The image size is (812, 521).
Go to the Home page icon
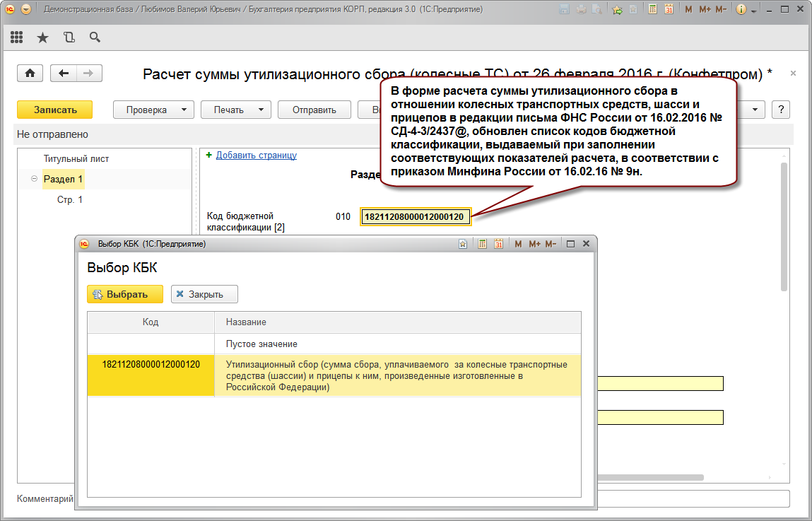tap(30, 74)
